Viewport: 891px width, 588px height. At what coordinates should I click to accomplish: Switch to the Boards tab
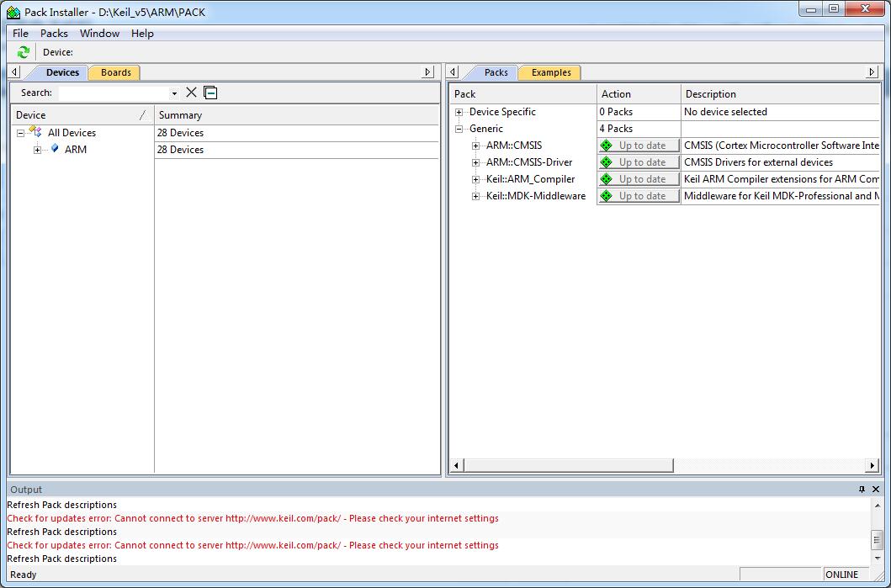(x=116, y=72)
